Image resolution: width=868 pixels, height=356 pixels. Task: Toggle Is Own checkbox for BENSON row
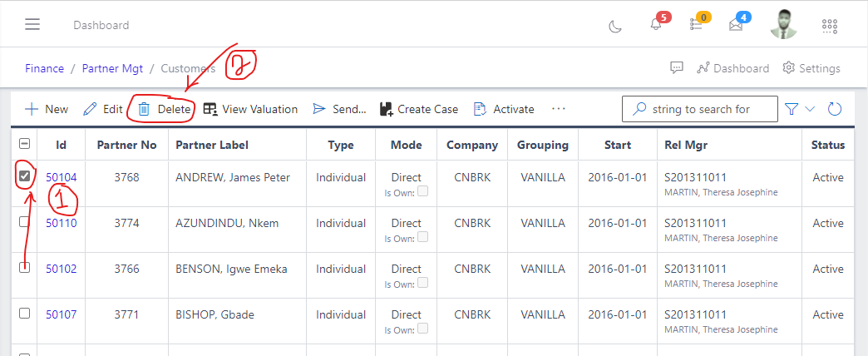pyautogui.click(x=423, y=283)
